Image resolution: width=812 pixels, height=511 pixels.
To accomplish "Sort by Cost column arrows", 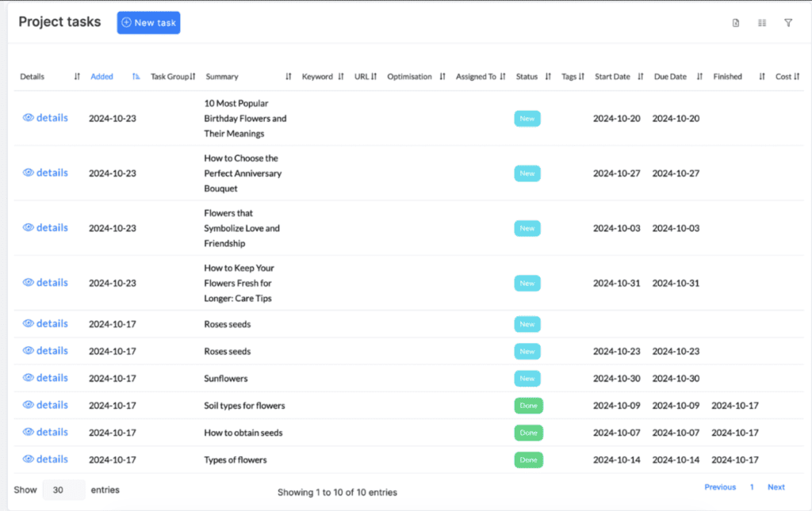I will 798,77.
